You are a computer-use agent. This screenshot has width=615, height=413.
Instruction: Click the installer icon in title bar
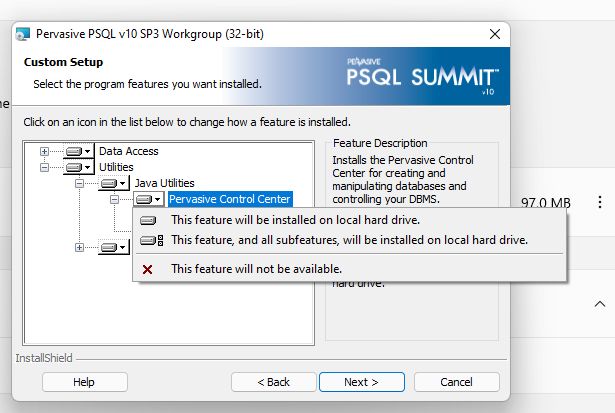point(22,34)
